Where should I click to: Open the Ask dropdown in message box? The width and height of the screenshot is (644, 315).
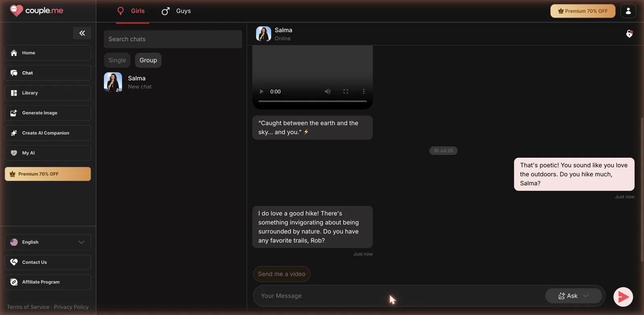pyautogui.click(x=574, y=296)
